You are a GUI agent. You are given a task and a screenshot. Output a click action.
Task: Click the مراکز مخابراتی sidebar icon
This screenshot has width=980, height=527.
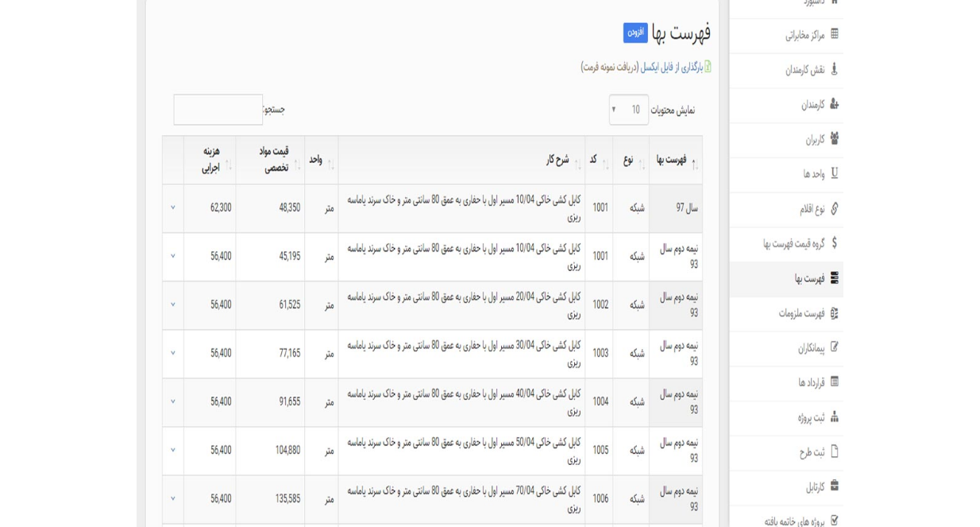click(x=834, y=34)
